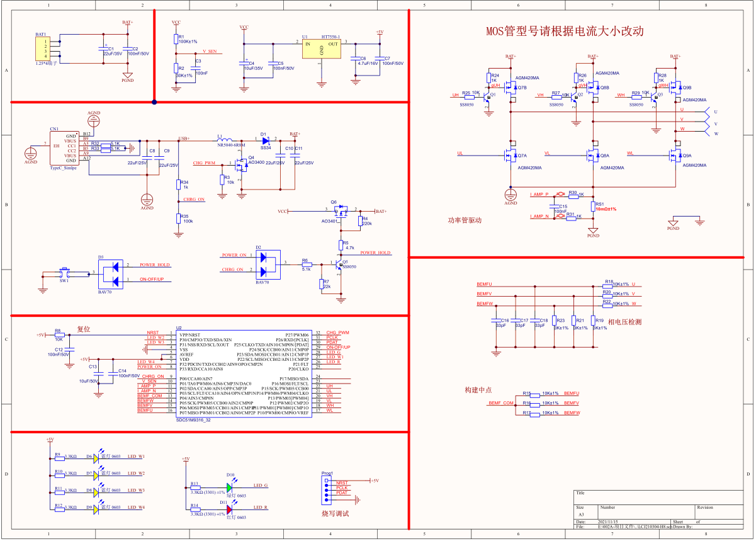Screen dimensions: 756x541
Task: Click the CHG_PWM net label near Q4
Action: [x=204, y=163]
